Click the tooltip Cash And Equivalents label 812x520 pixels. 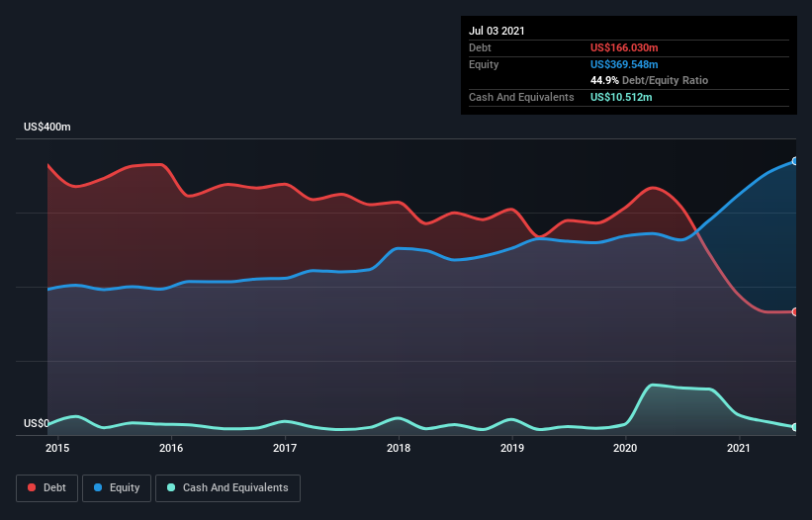[521, 97]
